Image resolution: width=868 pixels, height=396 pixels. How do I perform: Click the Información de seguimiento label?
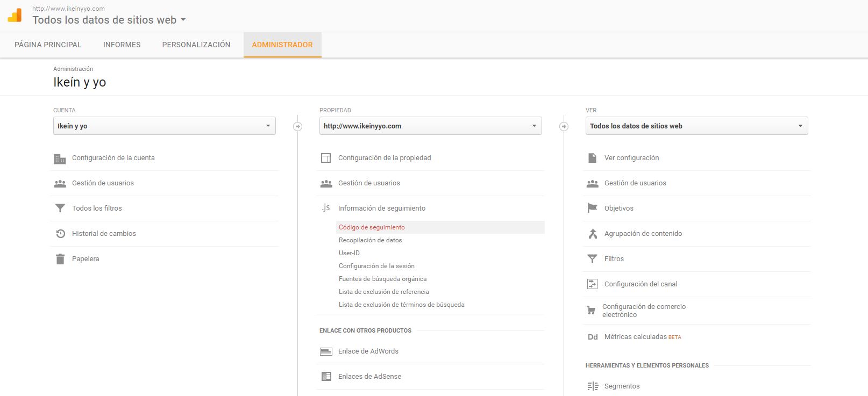click(x=382, y=208)
